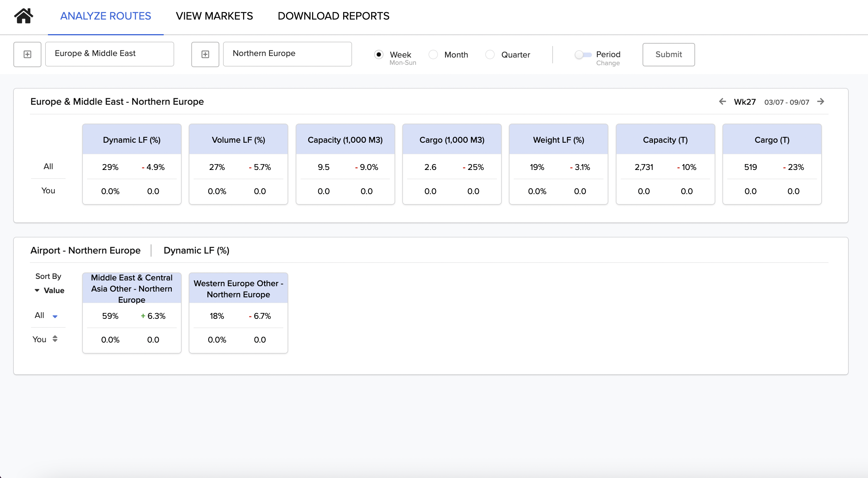Click the - 4.9% Dynamic LF change
This screenshot has width=868, height=478.
[153, 167]
